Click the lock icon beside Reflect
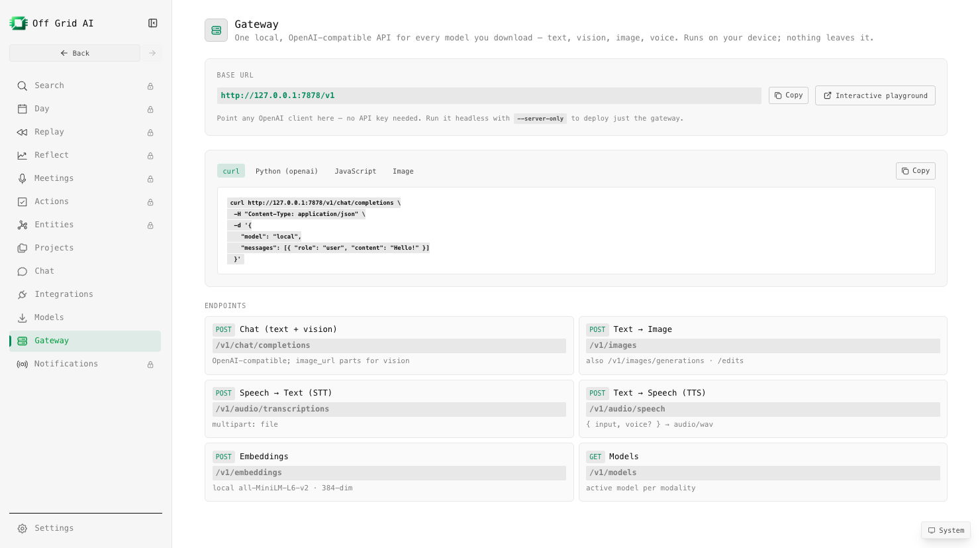This screenshot has width=980, height=548. pos(150,156)
